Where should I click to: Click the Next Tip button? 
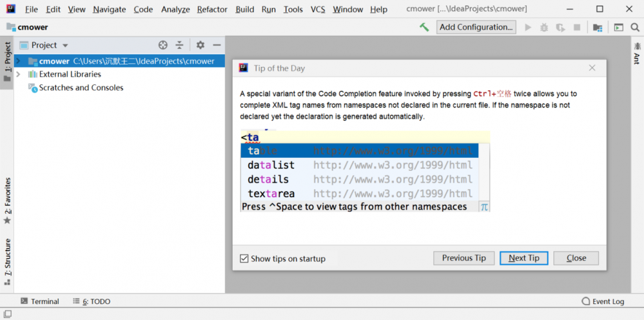click(x=523, y=258)
